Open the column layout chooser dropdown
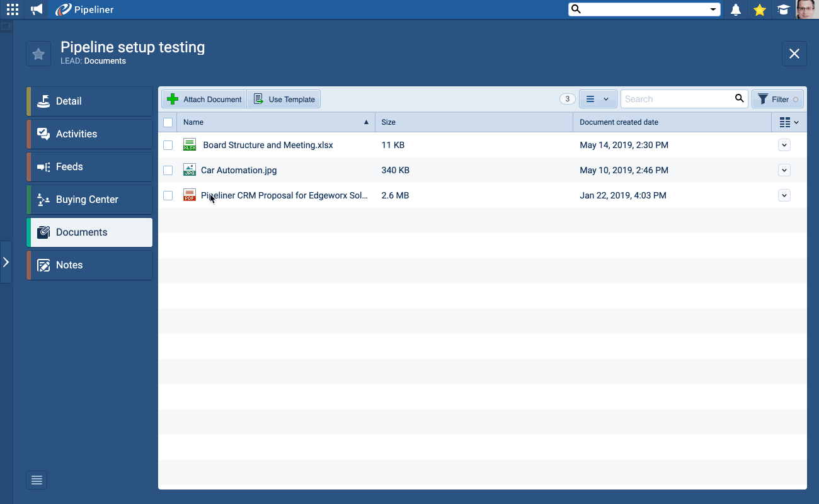The height and width of the screenshot is (504, 819). click(789, 122)
